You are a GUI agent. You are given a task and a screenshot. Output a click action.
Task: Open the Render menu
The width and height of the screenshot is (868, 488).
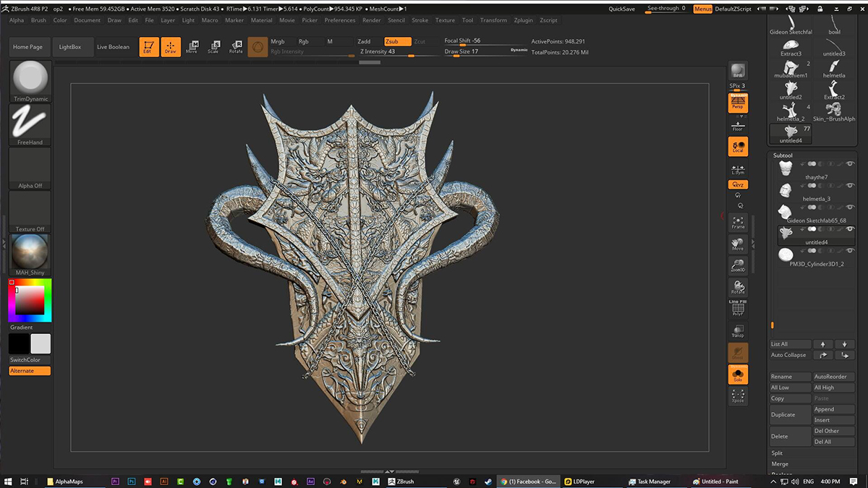[x=372, y=20]
